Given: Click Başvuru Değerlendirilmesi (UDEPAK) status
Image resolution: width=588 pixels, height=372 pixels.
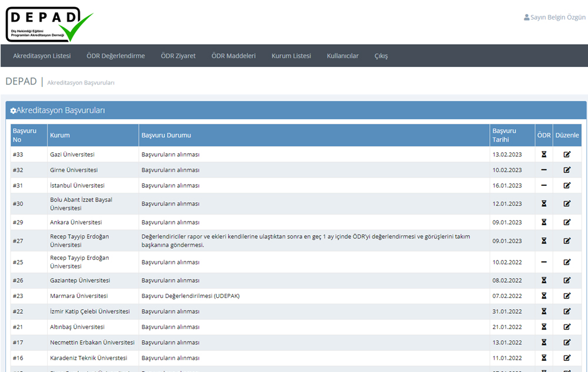Looking at the screenshot, I should pos(191,296).
